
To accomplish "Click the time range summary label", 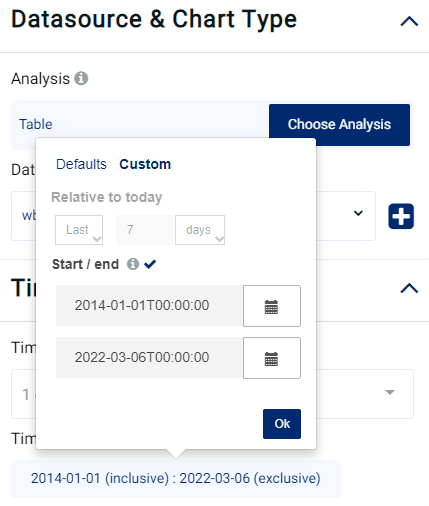I will click(x=176, y=478).
